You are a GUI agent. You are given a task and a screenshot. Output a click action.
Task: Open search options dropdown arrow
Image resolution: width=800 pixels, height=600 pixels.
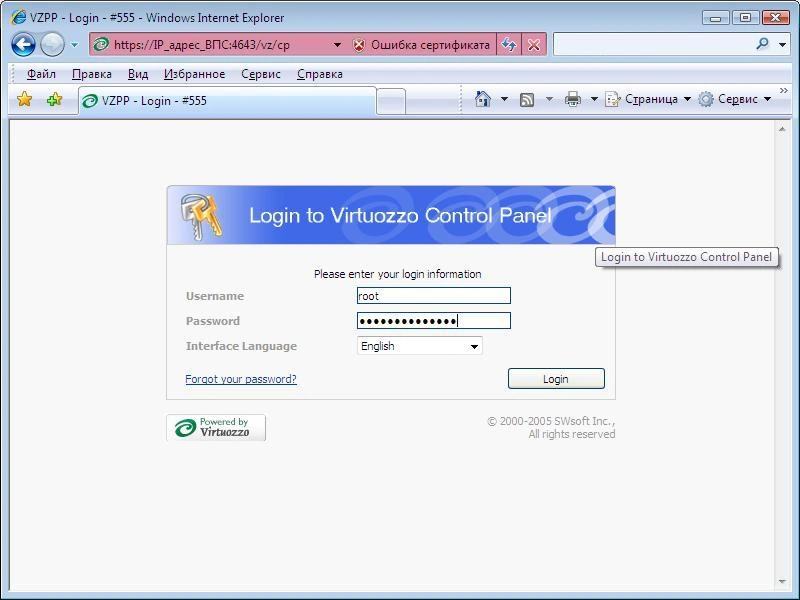coord(782,45)
